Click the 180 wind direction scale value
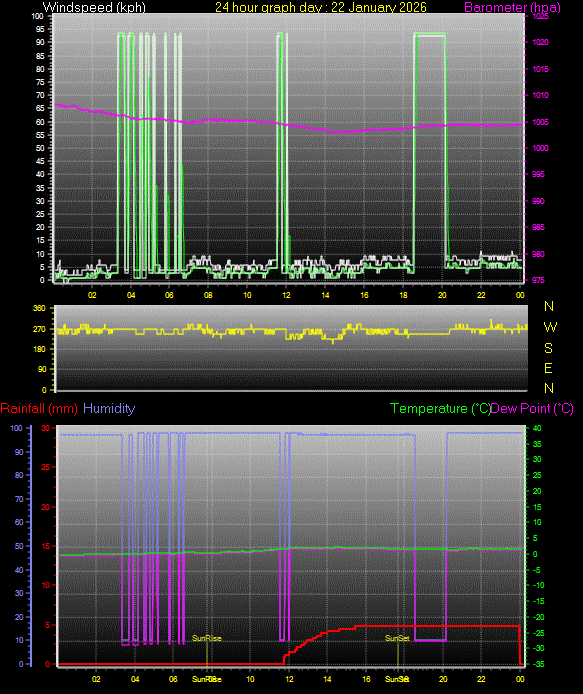This screenshot has width=583, height=694. pyautogui.click(x=39, y=349)
